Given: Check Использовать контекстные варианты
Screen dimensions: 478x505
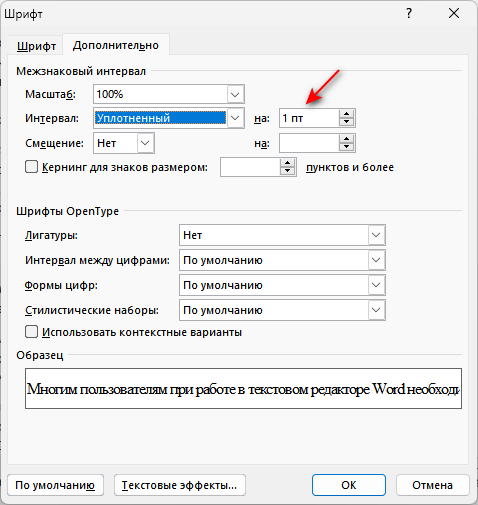Looking at the screenshot, I should (x=31, y=332).
